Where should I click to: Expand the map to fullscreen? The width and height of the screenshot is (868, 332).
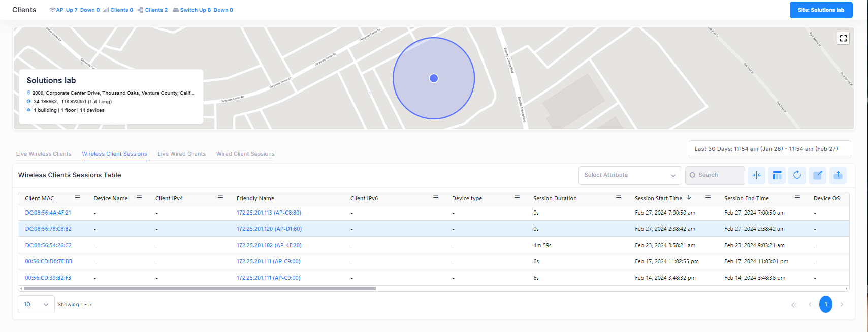point(843,39)
